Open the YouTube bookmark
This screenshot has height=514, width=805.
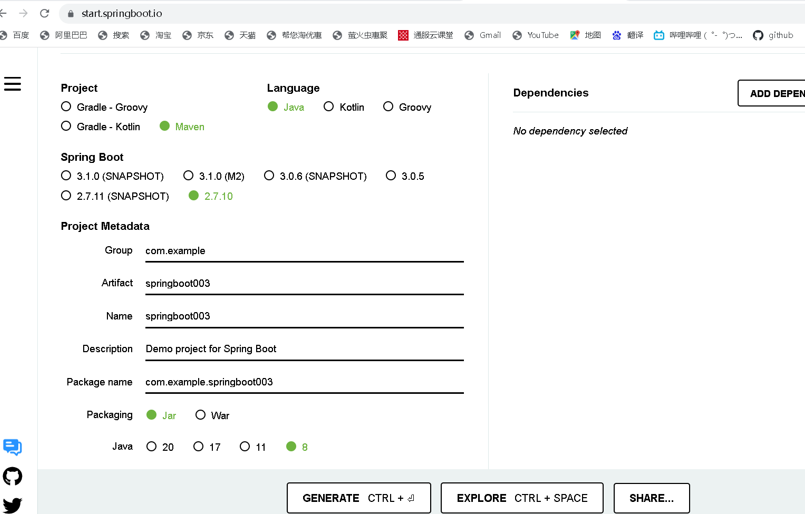pyautogui.click(x=535, y=35)
